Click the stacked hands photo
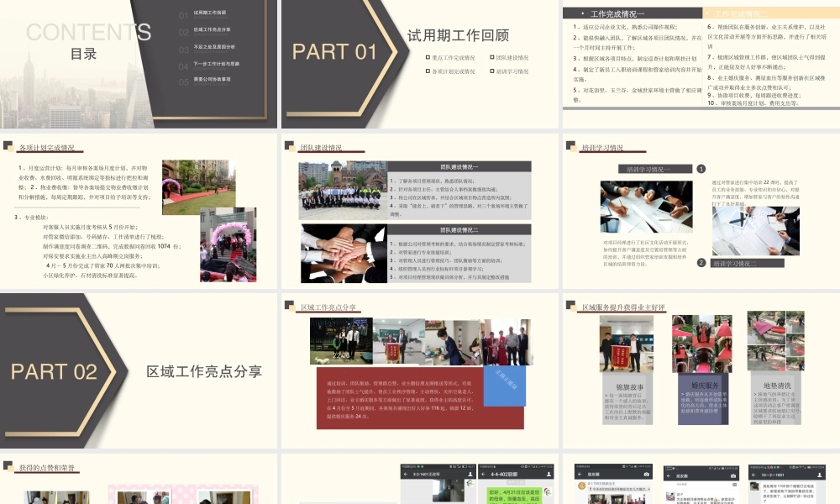This screenshot has height=504, width=840. coord(344,254)
